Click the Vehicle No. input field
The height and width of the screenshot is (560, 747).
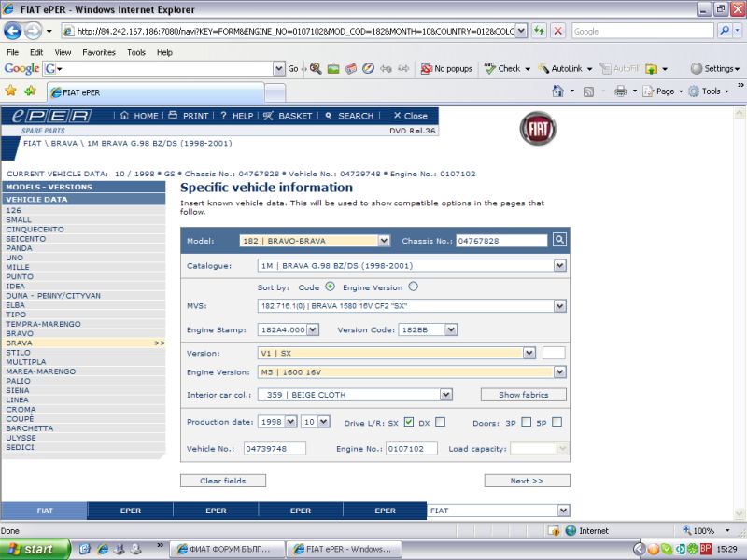point(275,449)
